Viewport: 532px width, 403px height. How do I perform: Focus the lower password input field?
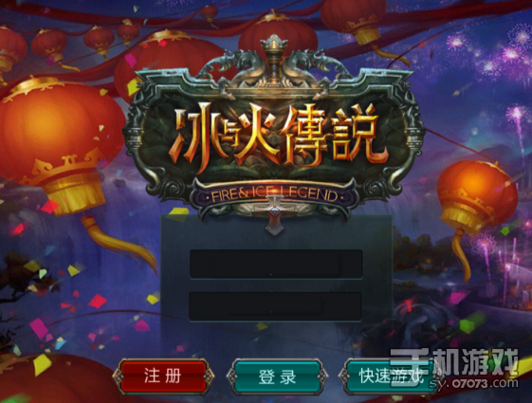coord(275,306)
